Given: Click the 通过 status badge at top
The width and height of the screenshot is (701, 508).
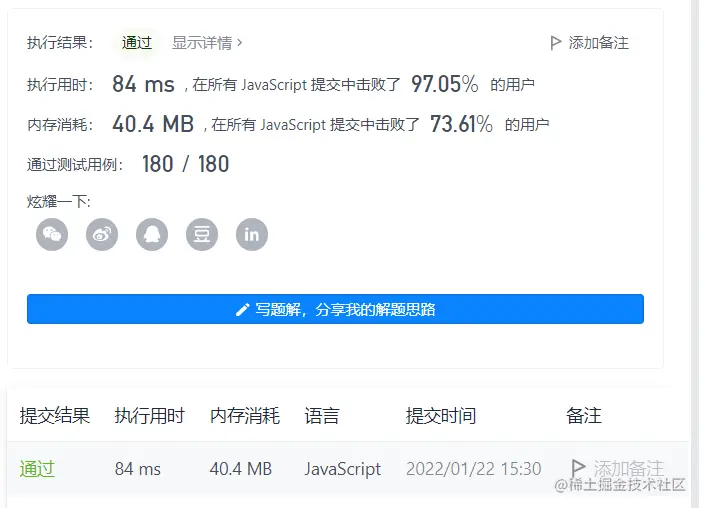Looking at the screenshot, I should point(136,43).
